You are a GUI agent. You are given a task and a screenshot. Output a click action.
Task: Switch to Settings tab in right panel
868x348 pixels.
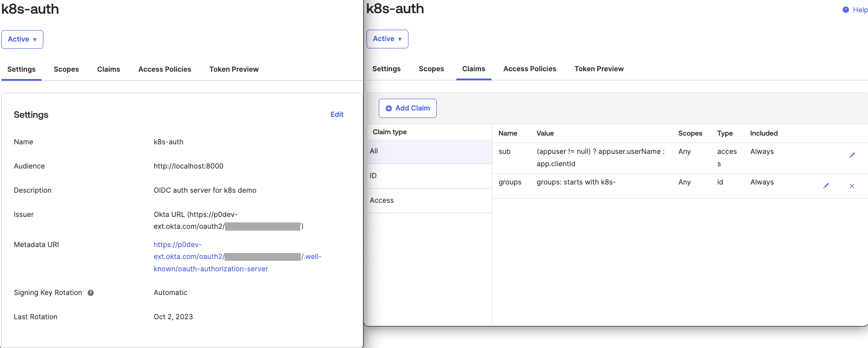click(386, 69)
